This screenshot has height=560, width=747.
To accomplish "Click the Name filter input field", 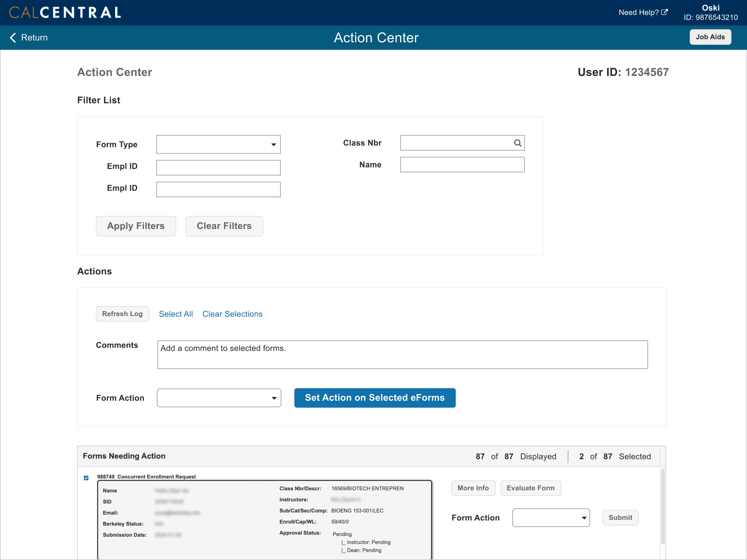I will pos(462,165).
